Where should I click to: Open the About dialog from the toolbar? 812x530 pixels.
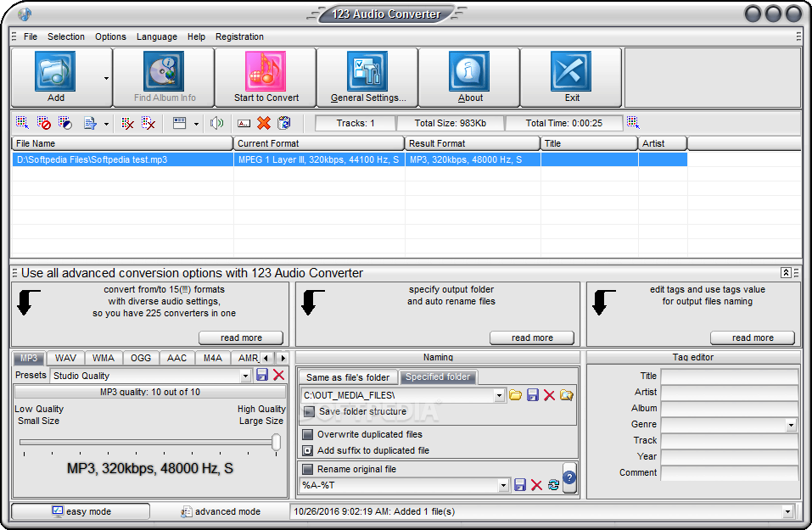point(469,77)
